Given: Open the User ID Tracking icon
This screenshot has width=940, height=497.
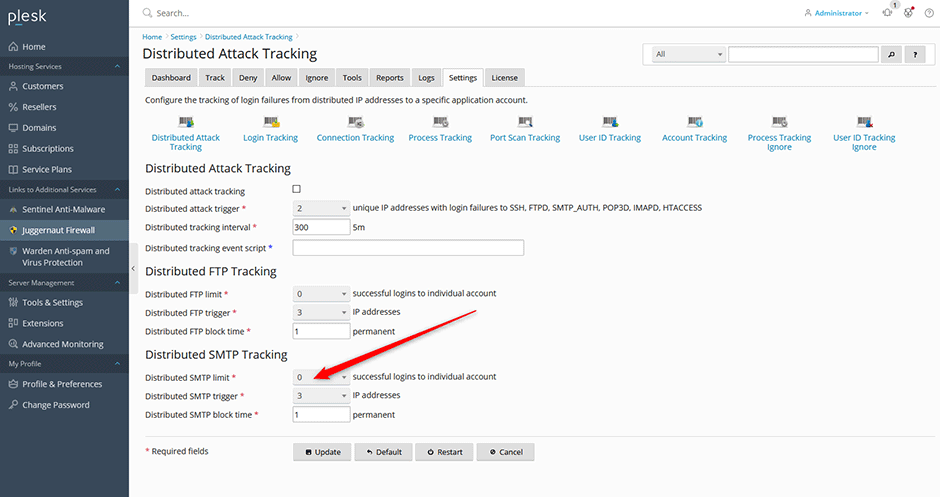Looking at the screenshot, I should (609, 123).
